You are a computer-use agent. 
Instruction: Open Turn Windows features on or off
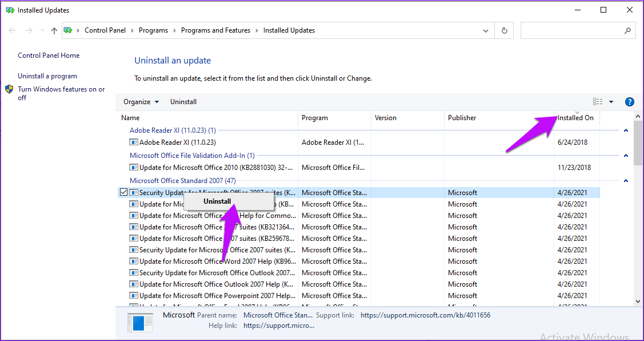pyautogui.click(x=61, y=93)
